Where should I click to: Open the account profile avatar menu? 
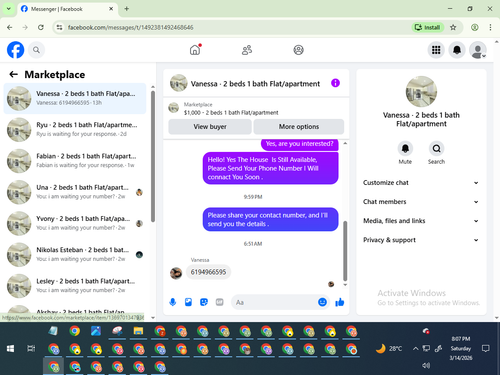click(x=478, y=50)
